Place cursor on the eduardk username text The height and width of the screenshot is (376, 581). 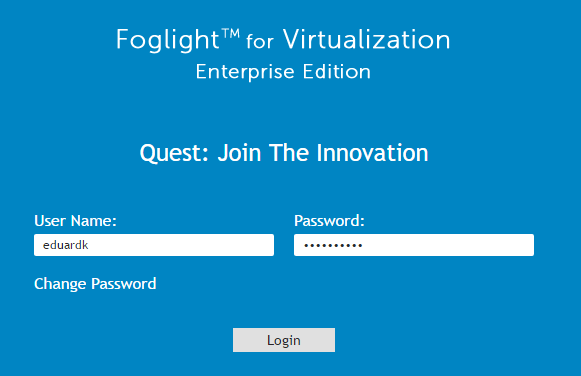(x=66, y=245)
